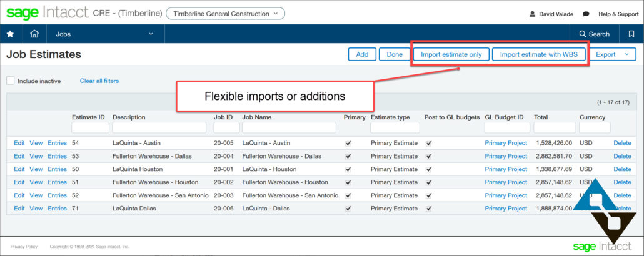Screen dimensions: 644x256
Task: Toggle Post to GL budgets for Fullerton Warehouse - San Antonio
Action: tap(429, 195)
